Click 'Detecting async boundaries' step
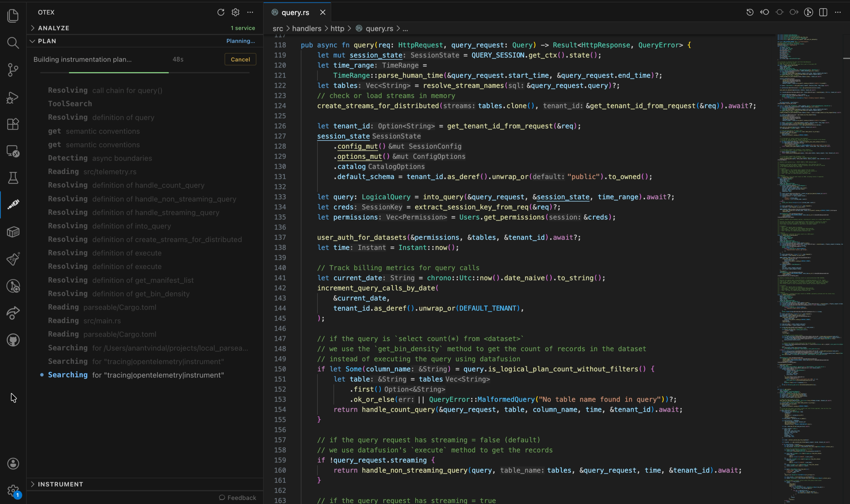 pyautogui.click(x=100, y=158)
